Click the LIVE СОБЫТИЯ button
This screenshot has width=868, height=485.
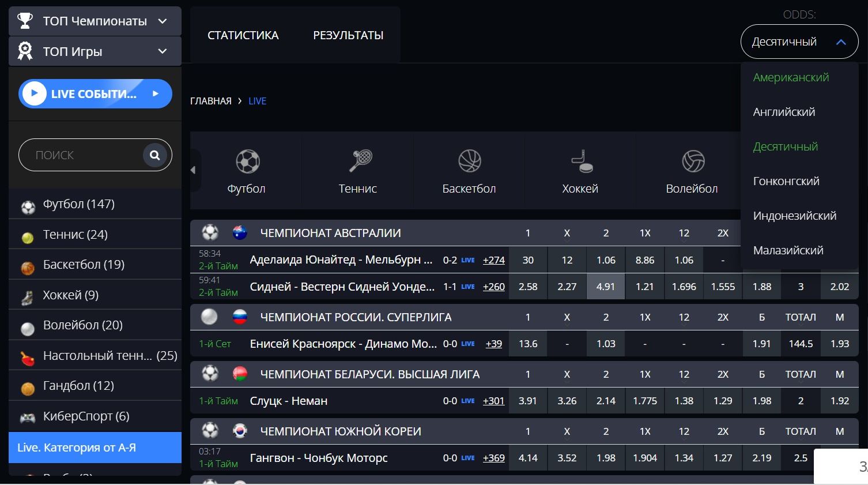click(95, 93)
